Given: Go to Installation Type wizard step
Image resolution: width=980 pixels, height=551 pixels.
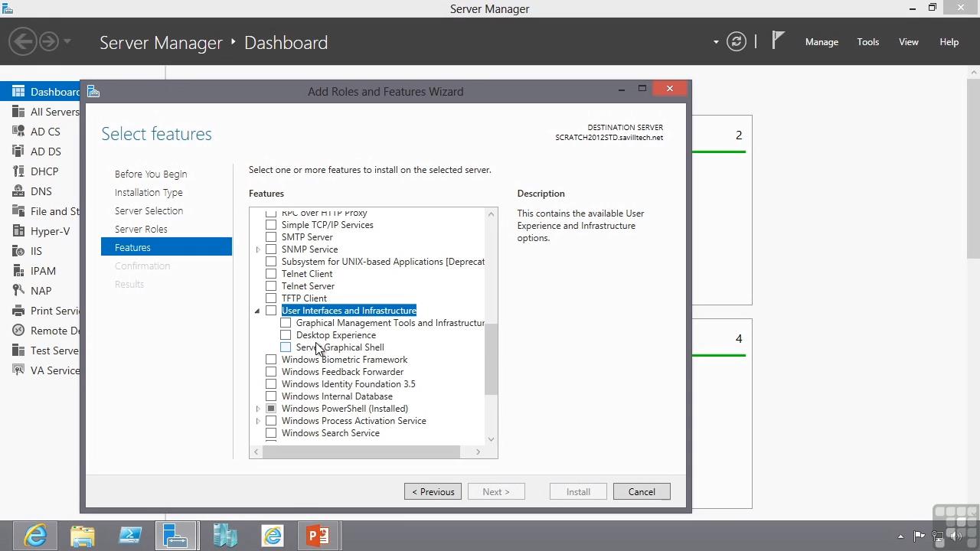Looking at the screenshot, I should [x=149, y=192].
